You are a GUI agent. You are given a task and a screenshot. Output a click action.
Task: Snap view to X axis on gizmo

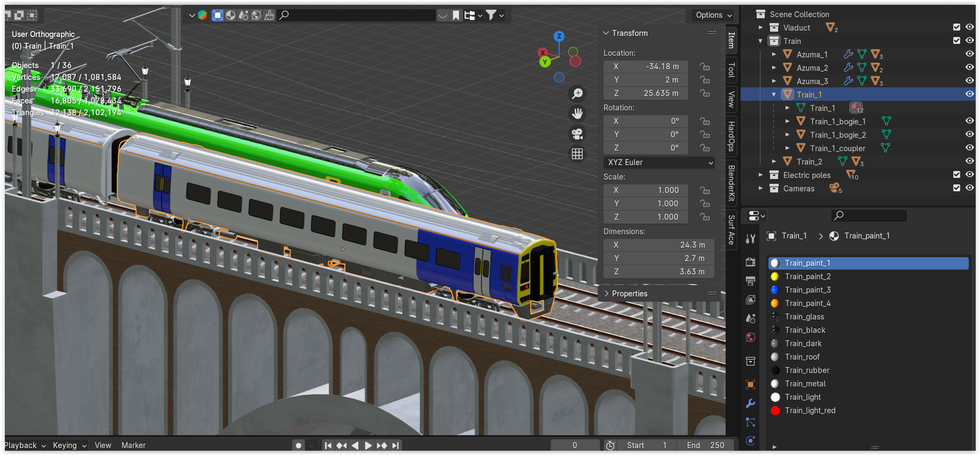pos(543,53)
